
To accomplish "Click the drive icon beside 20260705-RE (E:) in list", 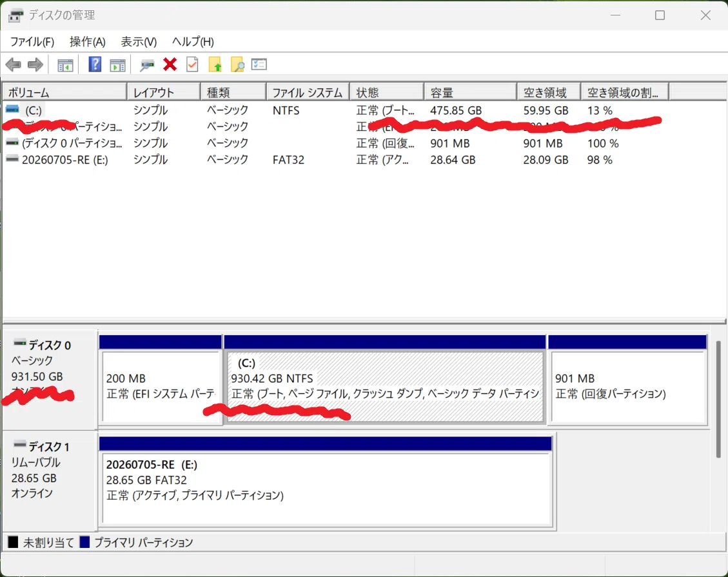I will click(x=12, y=159).
